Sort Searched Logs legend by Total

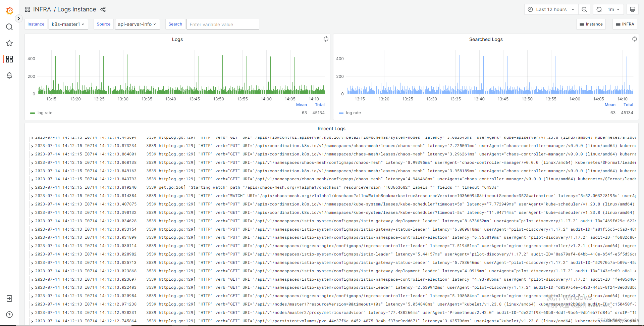[628, 105]
